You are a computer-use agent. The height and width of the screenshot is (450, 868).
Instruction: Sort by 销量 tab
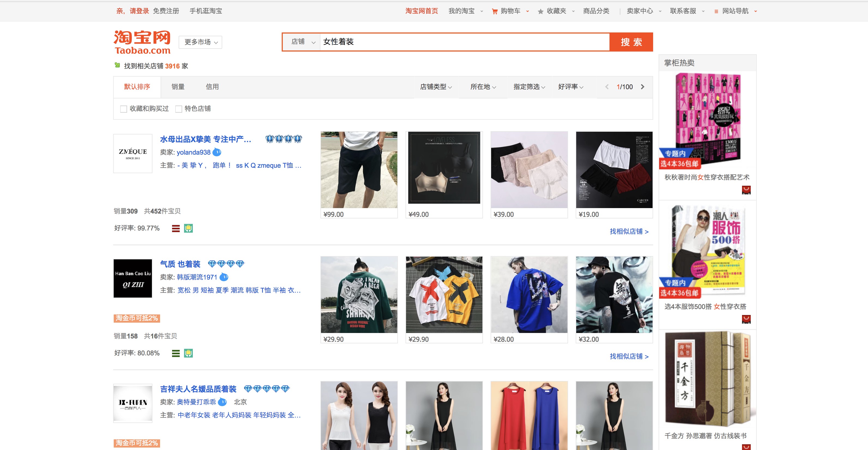pos(178,87)
